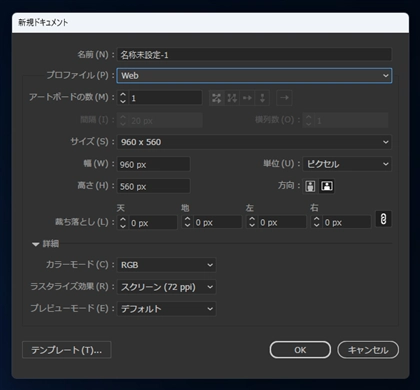This screenshot has width=420, height=390.
Task: Open the サイズ 960 x 560 dropdown
Action: (254, 142)
